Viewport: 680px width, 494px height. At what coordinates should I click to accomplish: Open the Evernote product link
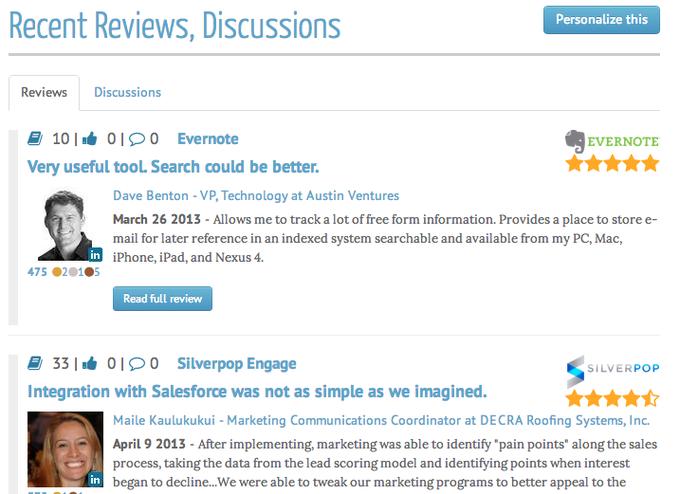click(208, 139)
